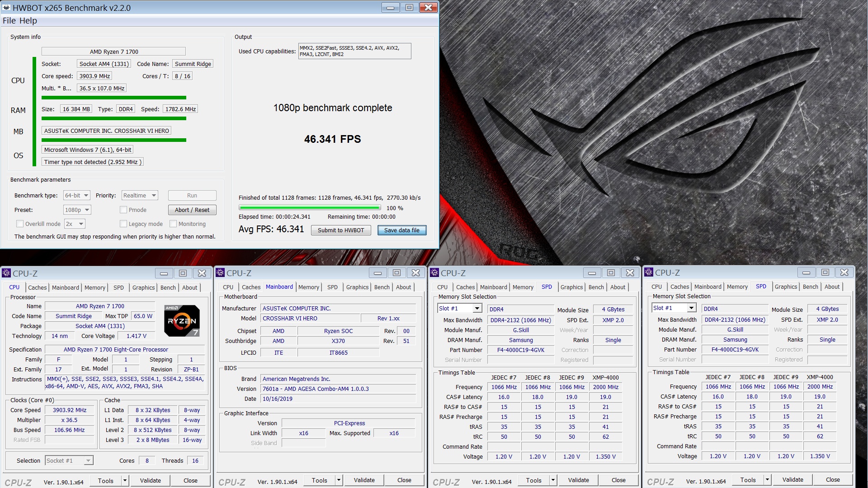Image resolution: width=868 pixels, height=488 pixels.
Task: Maximize the Mainboard CPU-Z window
Action: click(397, 273)
